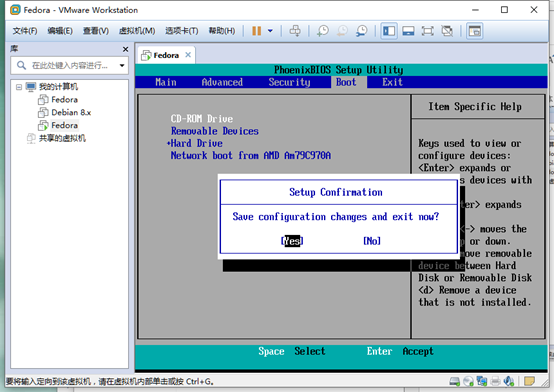This screenshot has height=392, width=554.
Task: Pause the virtual machine with the pause icon
Action: 257,31
